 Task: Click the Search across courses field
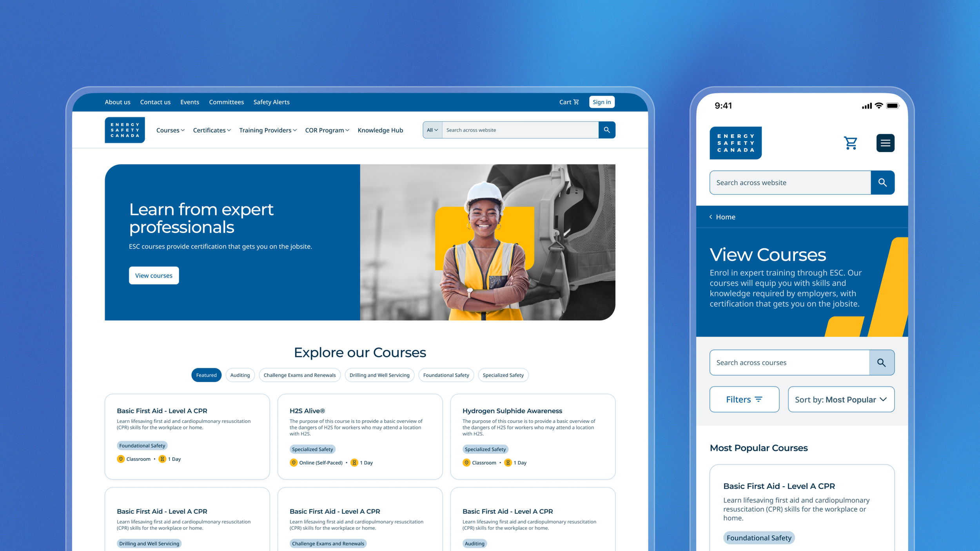click(789, 362)
